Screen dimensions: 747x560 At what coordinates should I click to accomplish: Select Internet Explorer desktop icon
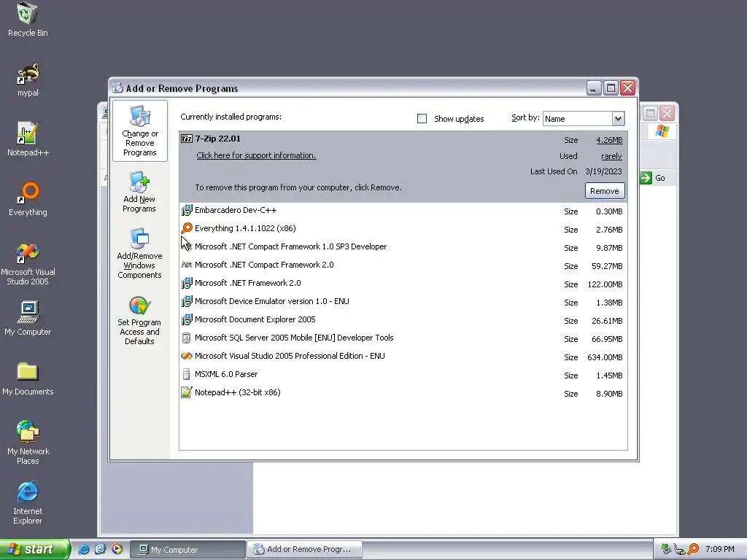[x=28, y=503]
